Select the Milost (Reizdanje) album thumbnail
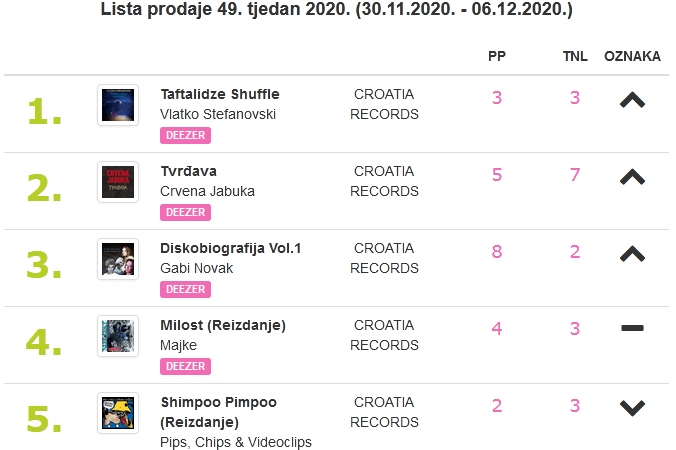Screen dimensions: 676x450 [117, 336]
